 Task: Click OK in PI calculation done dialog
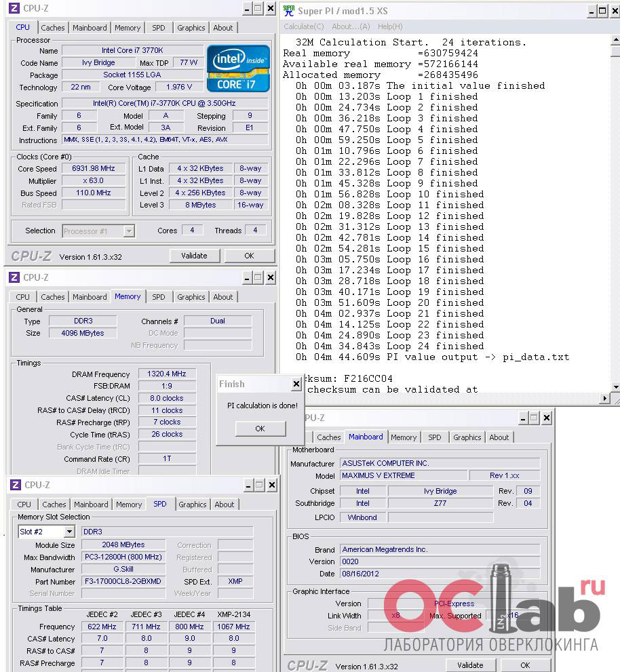pyautogui.click(x=260, y=429)
